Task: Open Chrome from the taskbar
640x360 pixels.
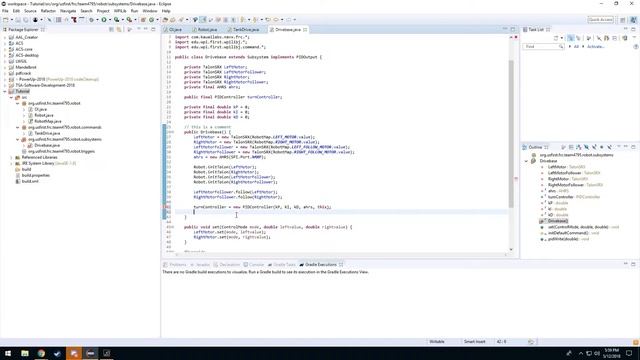Action: tap(41, 353)
